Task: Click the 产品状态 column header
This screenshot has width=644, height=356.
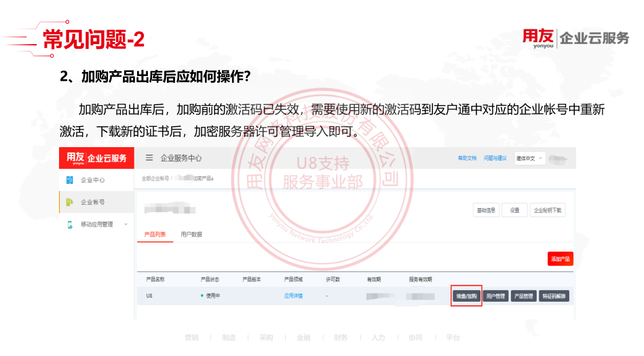Action: (210, 279)
